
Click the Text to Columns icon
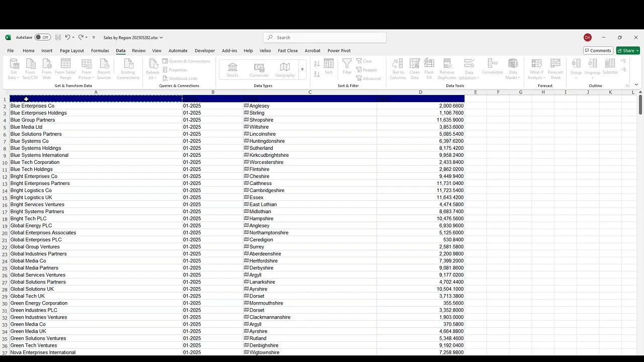[x=397, y=69]
